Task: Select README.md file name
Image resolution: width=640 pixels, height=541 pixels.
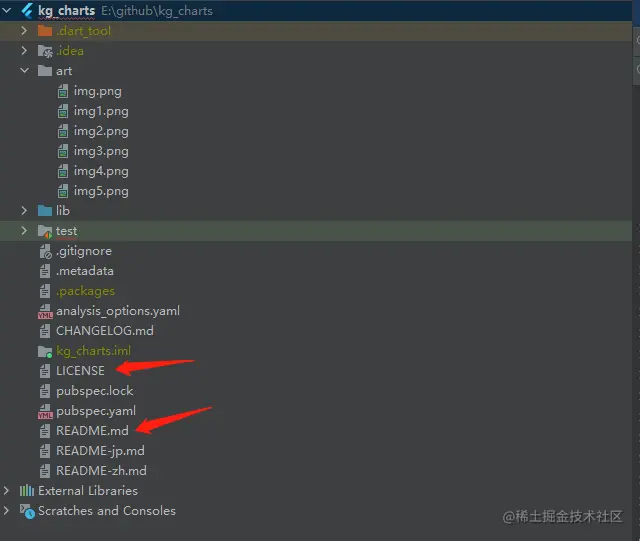Action: click(92, 431)
